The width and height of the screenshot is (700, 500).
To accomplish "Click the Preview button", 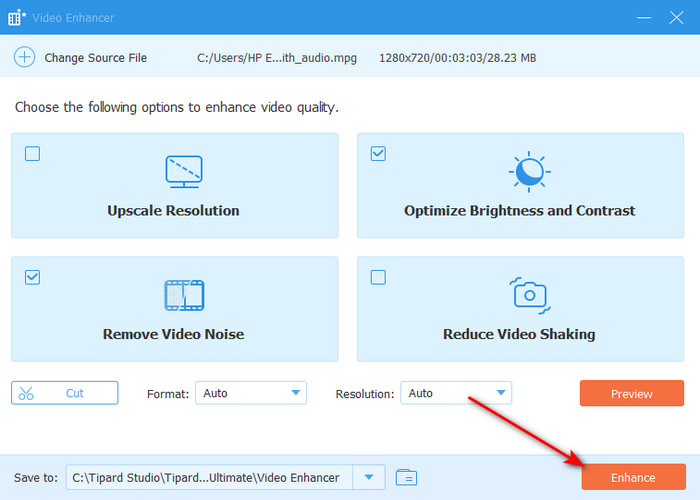I will (632, 393).
